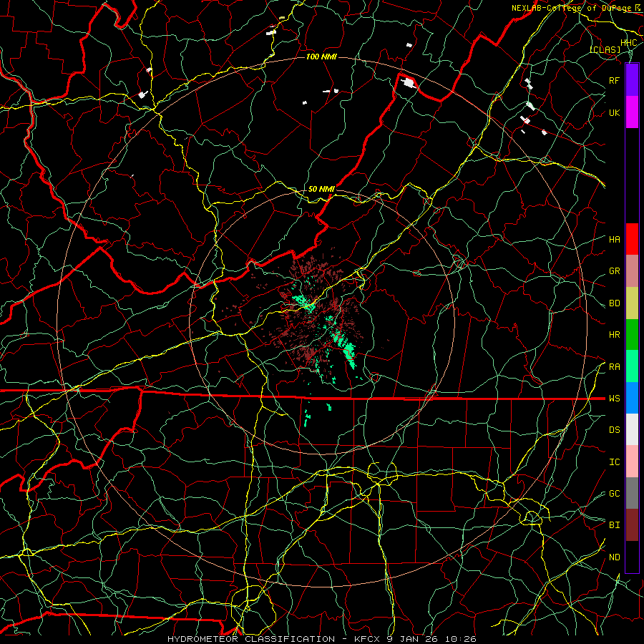Screen dimensions: 644x644
Task: Click the BD legend label
Action: [x=614, y=303]
